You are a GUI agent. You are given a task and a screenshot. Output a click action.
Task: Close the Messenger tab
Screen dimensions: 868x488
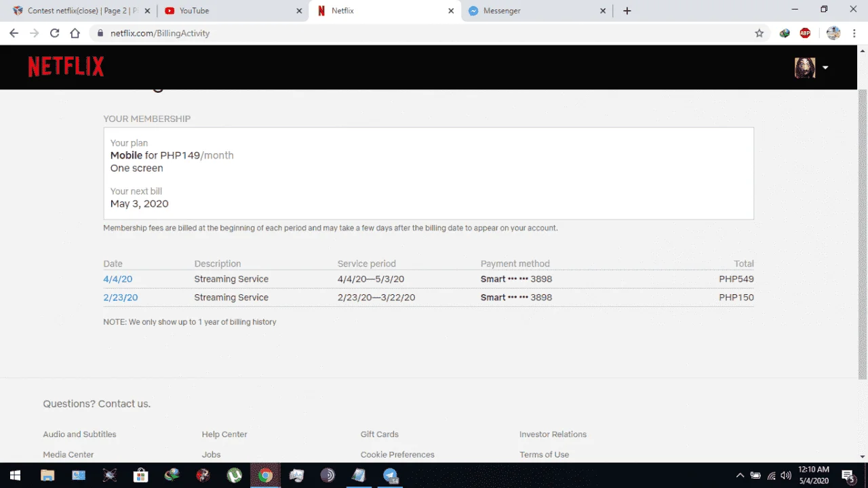pyautogui.click(x=604, y=11)
